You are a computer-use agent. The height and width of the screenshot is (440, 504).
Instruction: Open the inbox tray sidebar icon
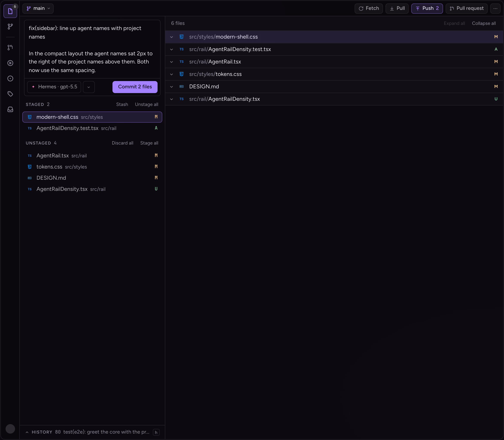[x=10, y=110]
